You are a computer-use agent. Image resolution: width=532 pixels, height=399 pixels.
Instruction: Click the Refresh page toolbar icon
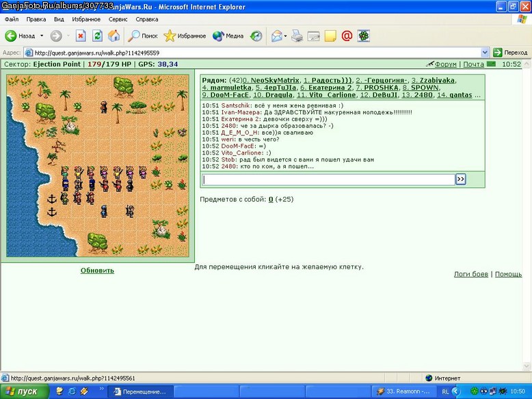tap(97, 36)
